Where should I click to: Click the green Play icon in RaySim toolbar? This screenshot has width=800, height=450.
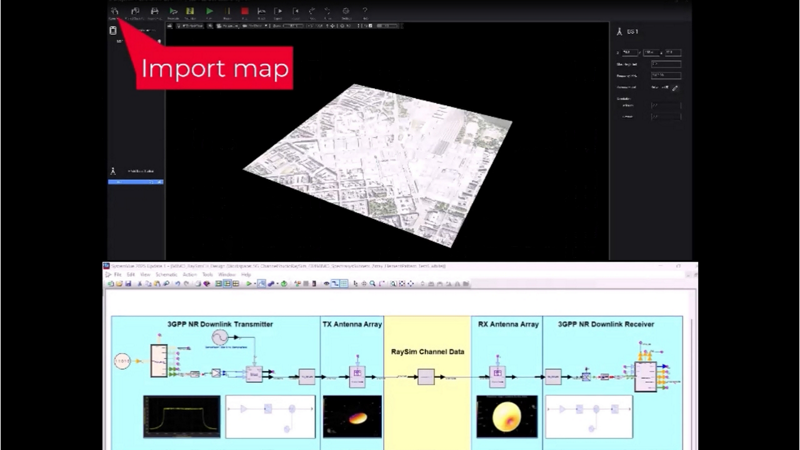tap(209, 11)
